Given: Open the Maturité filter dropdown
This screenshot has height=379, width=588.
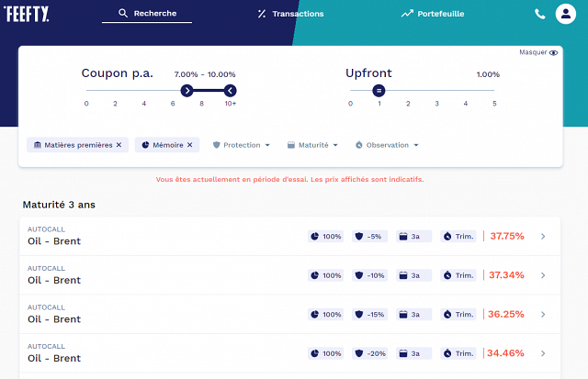Looking at the screenshot, I should coord(312,145).
